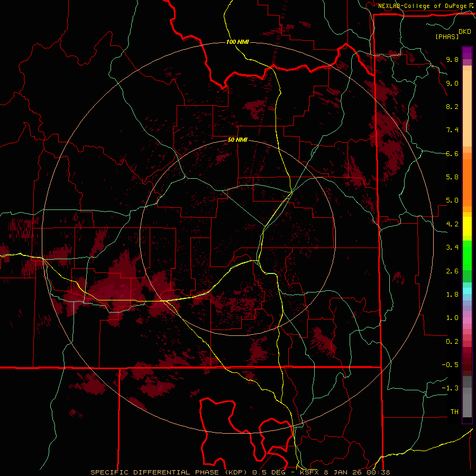
Task: Click the 1.8 value on the scale
Action: pos(452,295)
